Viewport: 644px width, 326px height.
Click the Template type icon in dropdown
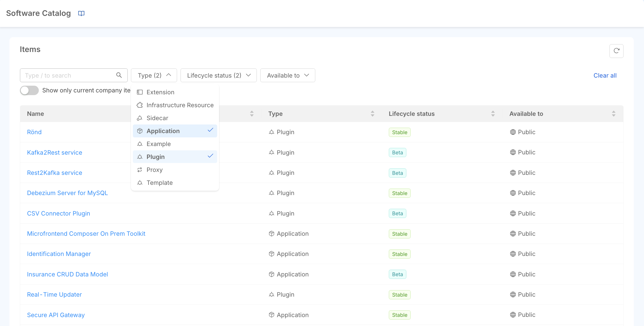tap(140, 182)
